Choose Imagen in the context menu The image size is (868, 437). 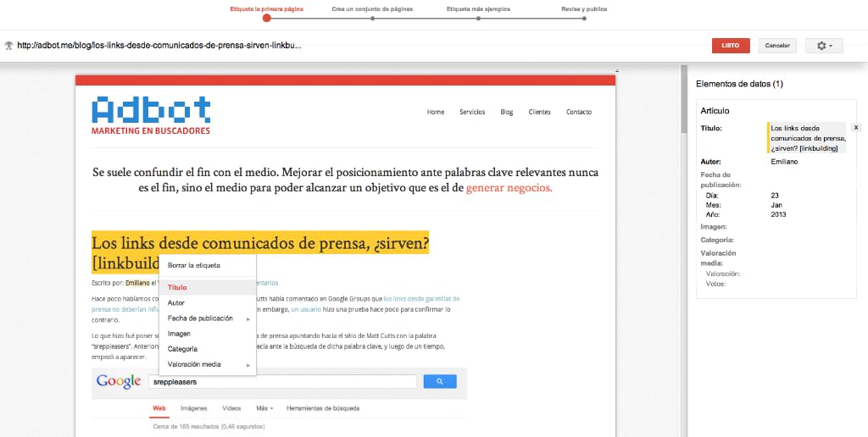coord(179,334)
